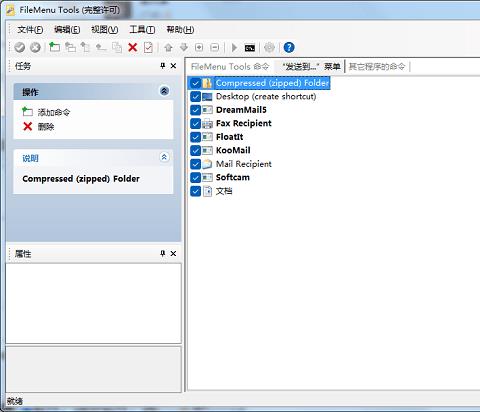This screenshot has height=412, width=480.
Task: Disable the Softcam entry checkbox
Action: (196, 178)
